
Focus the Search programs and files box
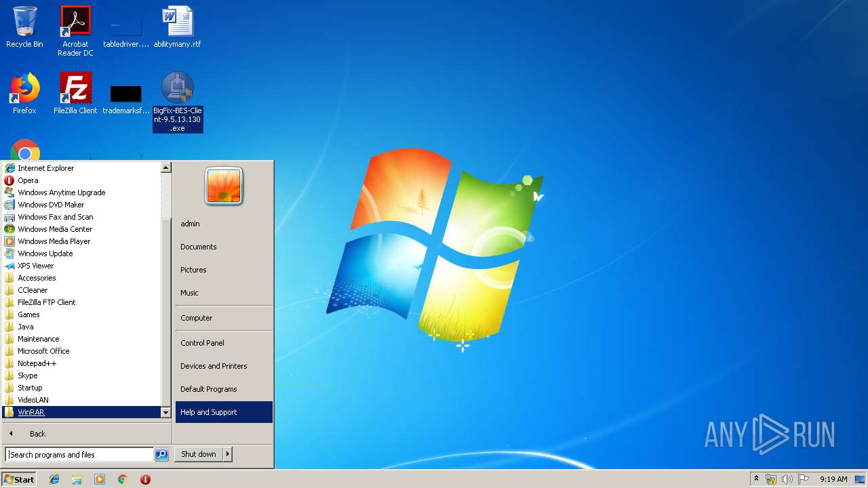(x=79, y=455)
